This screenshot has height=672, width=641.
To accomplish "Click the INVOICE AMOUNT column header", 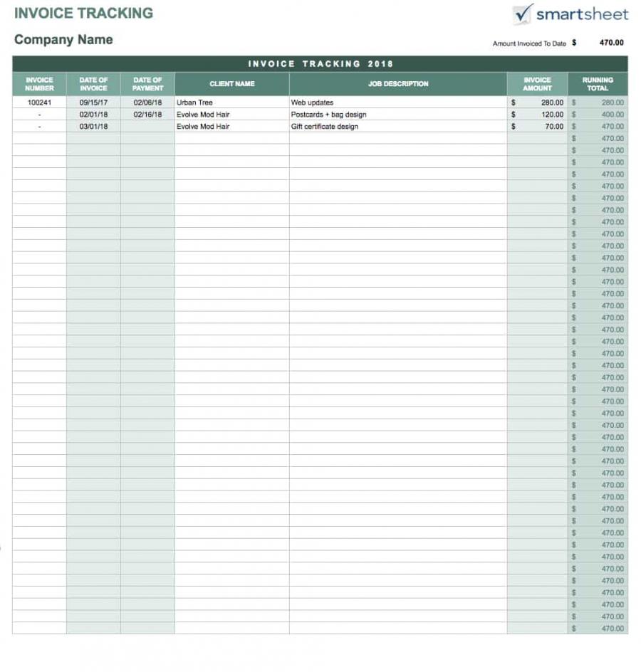I will point(538,83).
